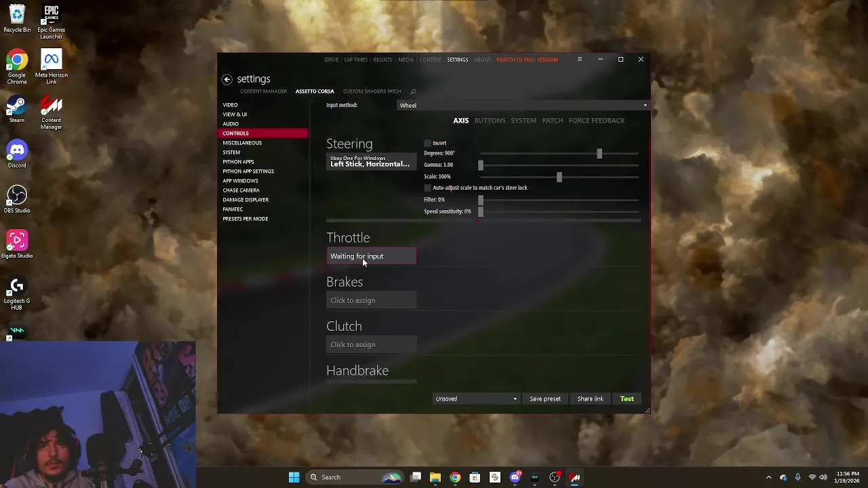Viewport: 868px width, 488px height.
Task: Open Task View on the taskbar
Action: [x=416, y=477]
